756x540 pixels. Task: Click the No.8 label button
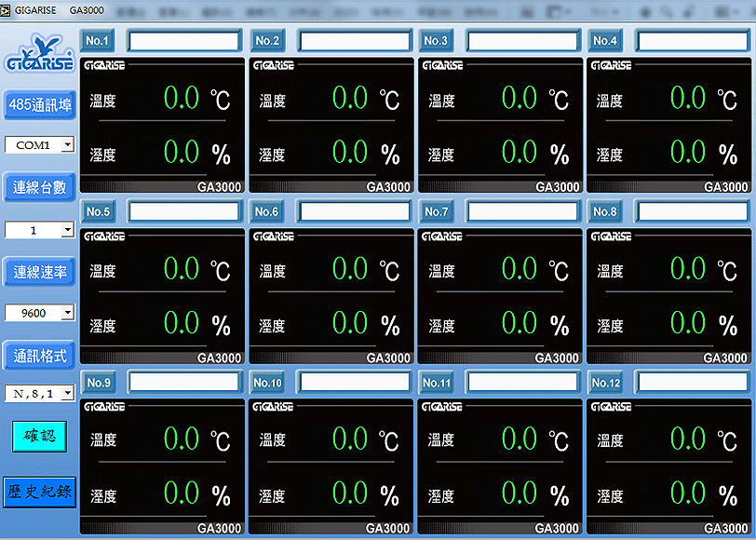pos(604,211)
